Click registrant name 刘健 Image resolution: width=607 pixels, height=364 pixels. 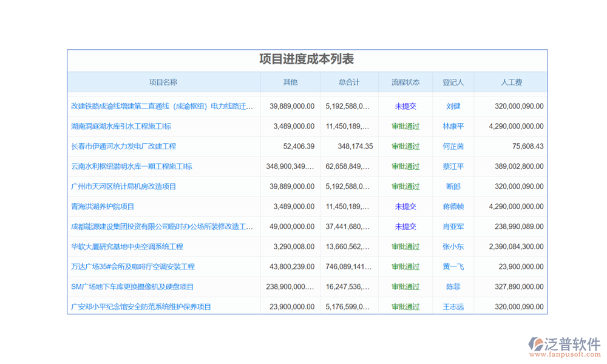pyautogui.click(x=453, y=106)
